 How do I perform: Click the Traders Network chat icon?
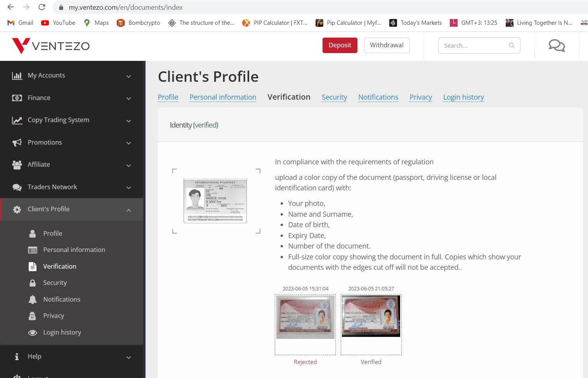click(x=17, y=187)
